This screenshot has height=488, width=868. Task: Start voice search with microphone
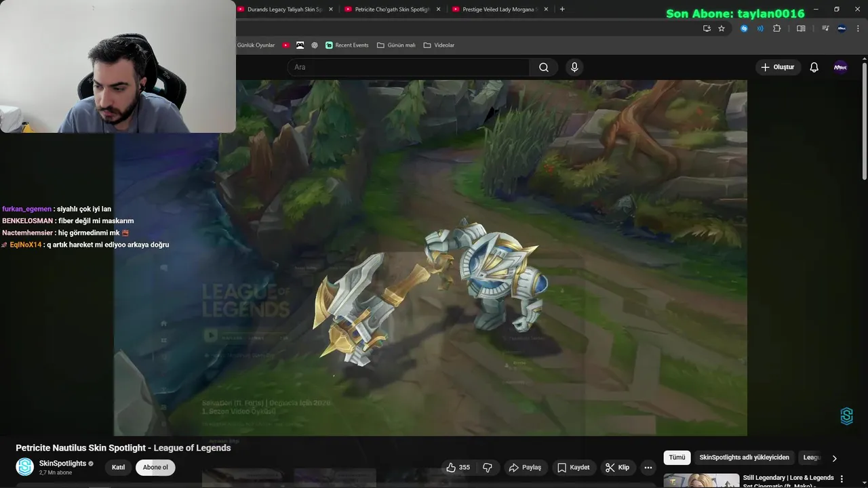574,67
